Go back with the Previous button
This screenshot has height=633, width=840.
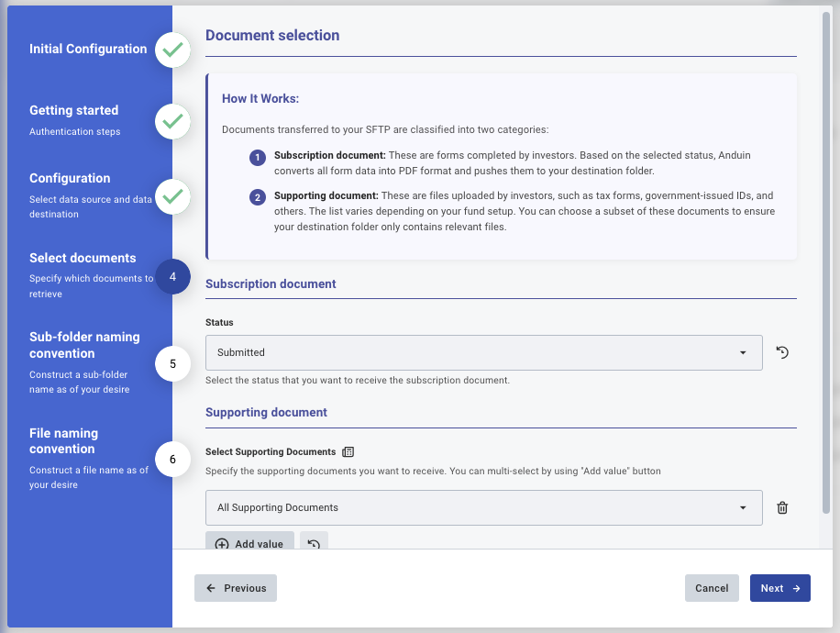point(236,588)
